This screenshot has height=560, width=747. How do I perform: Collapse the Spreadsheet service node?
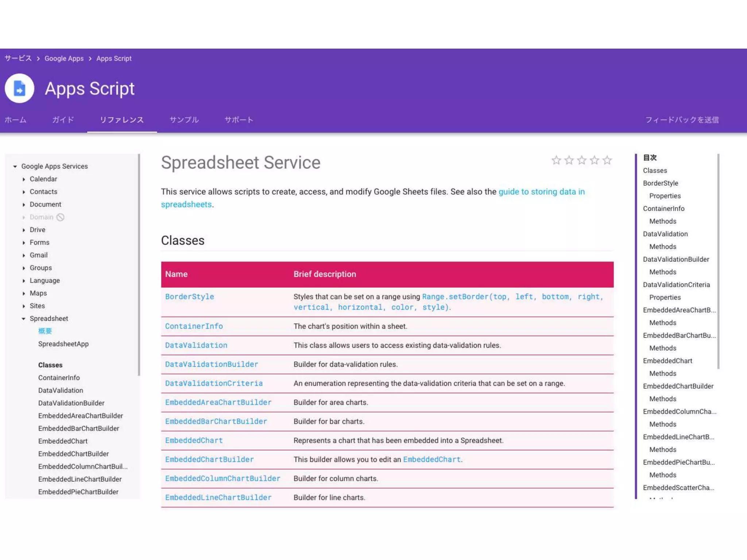pos(24,319)
